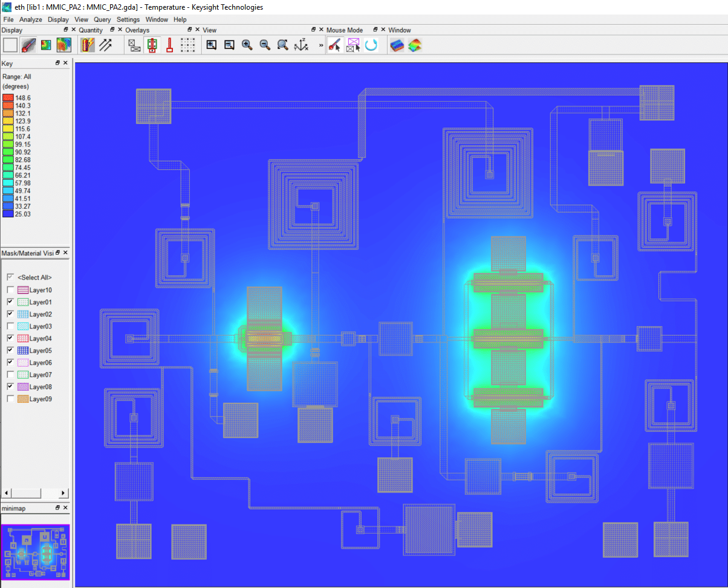Enable the Layer09 visibility checkbox

10,399
